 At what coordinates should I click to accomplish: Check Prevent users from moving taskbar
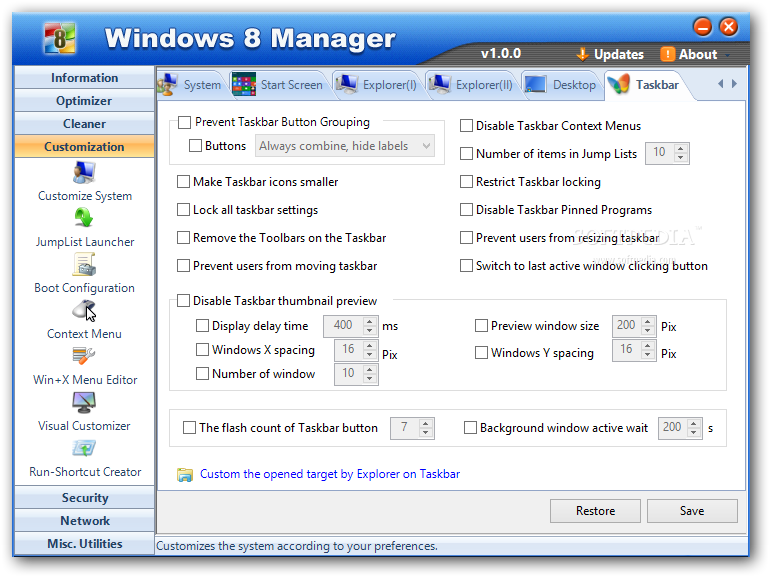click(x=183, y=266)
